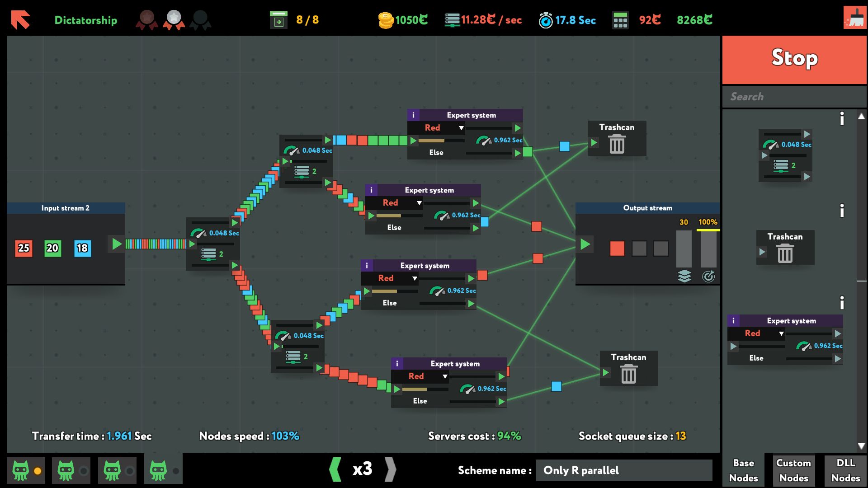Click the stopwatch timer icon in top bar
Screen dimensions: 868x488
pyautogui.click(x=546, y=20)
